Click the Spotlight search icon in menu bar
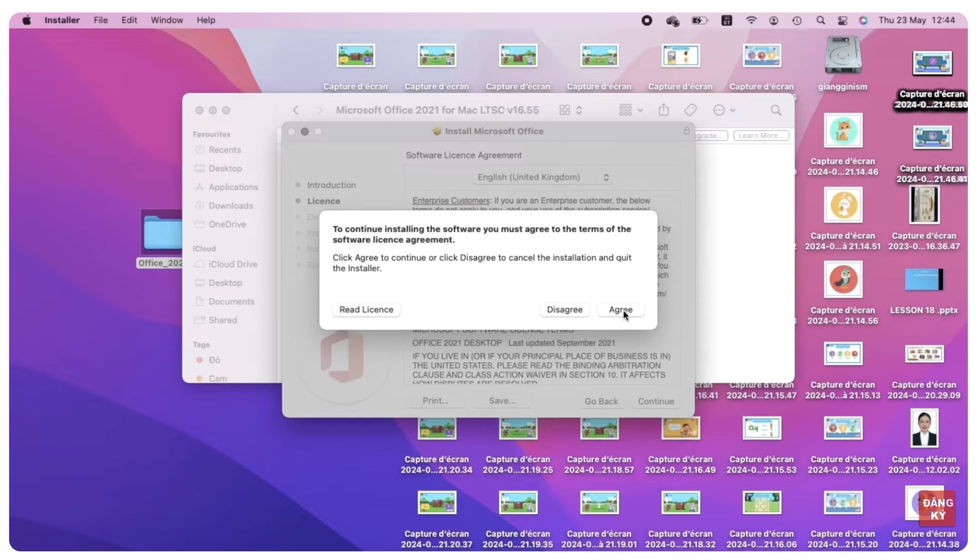Viewport: 976px width, 560px height. (x=820, y=20)
